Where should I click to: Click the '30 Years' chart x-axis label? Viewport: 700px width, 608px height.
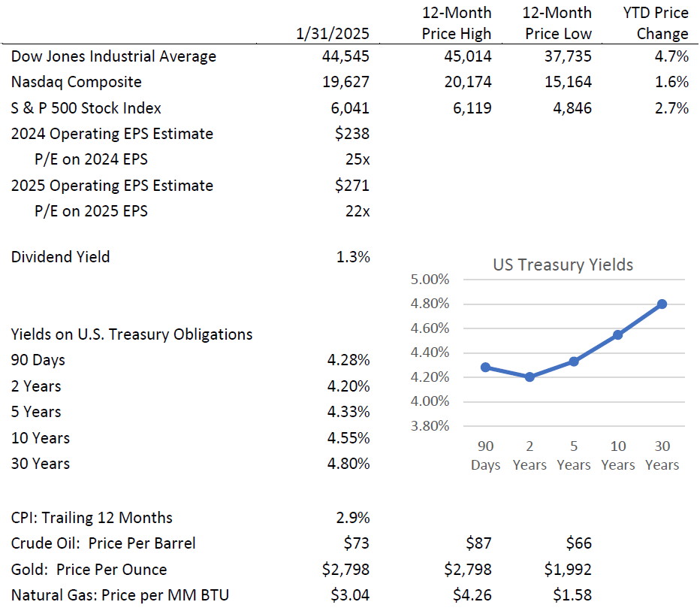coord(662,455)
